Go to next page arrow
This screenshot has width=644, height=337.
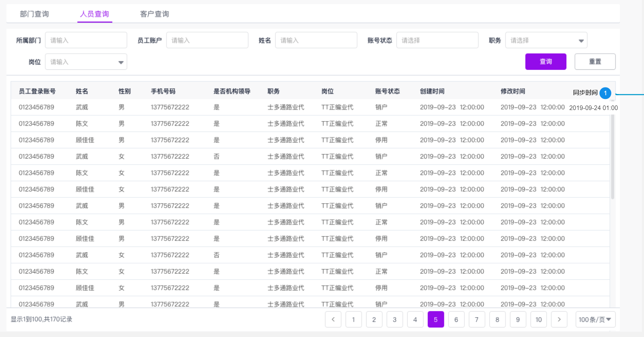point(559,319)
